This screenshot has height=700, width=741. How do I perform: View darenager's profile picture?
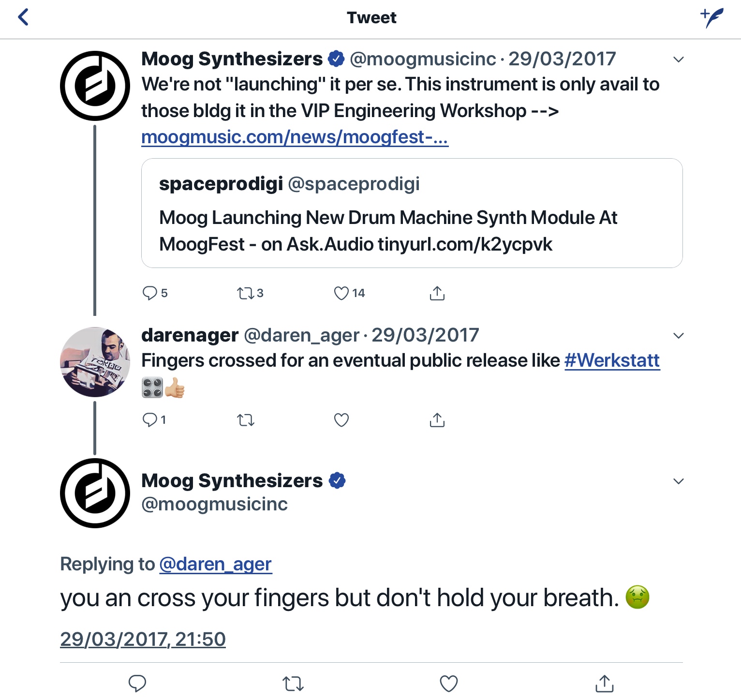[95, 362]
